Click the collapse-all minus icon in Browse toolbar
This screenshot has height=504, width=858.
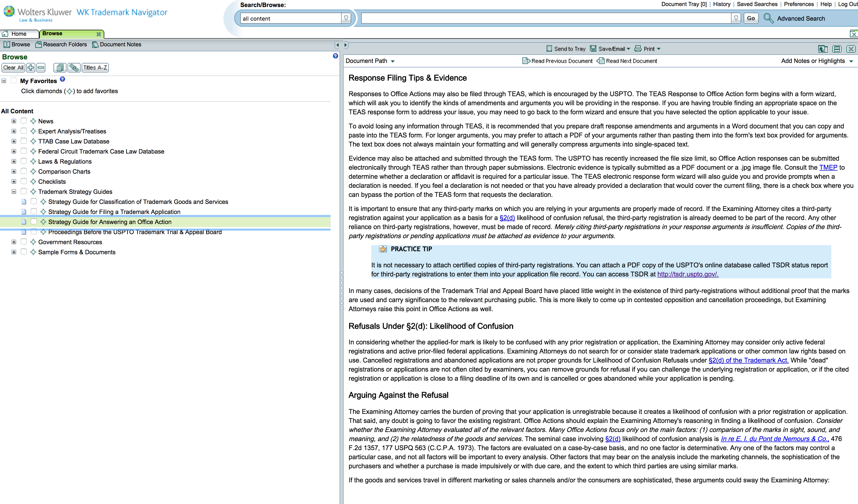click(41, 67)
